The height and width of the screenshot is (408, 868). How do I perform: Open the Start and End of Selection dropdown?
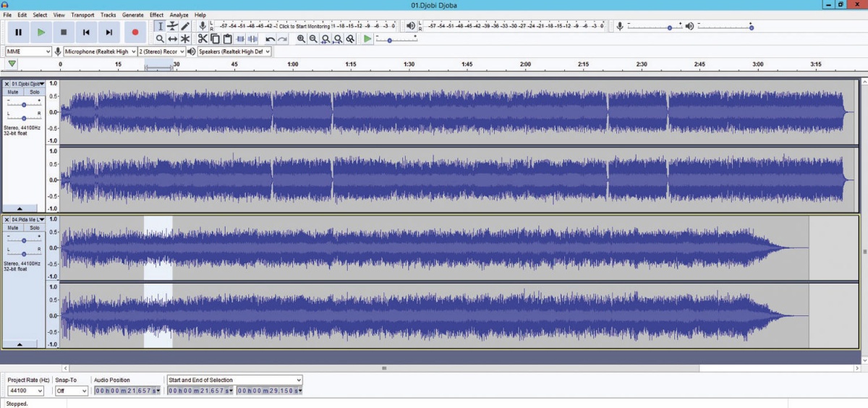pos(234,380)
